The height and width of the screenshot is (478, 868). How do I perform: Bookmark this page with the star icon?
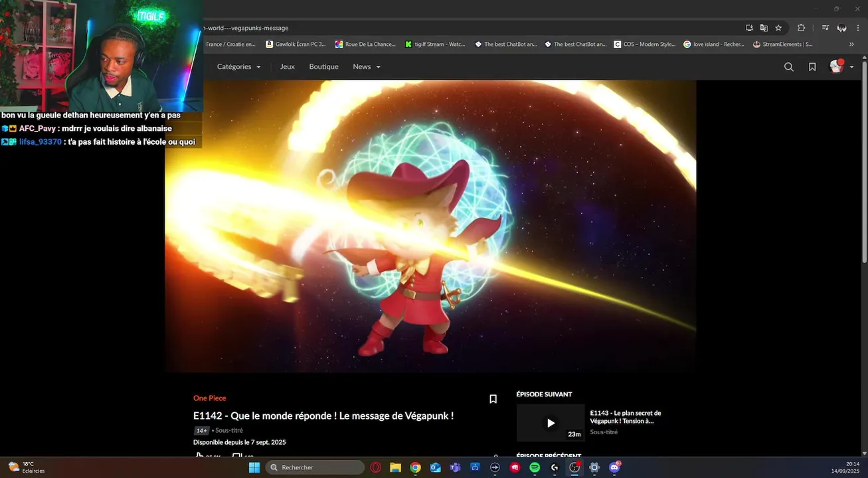[778, 28]
